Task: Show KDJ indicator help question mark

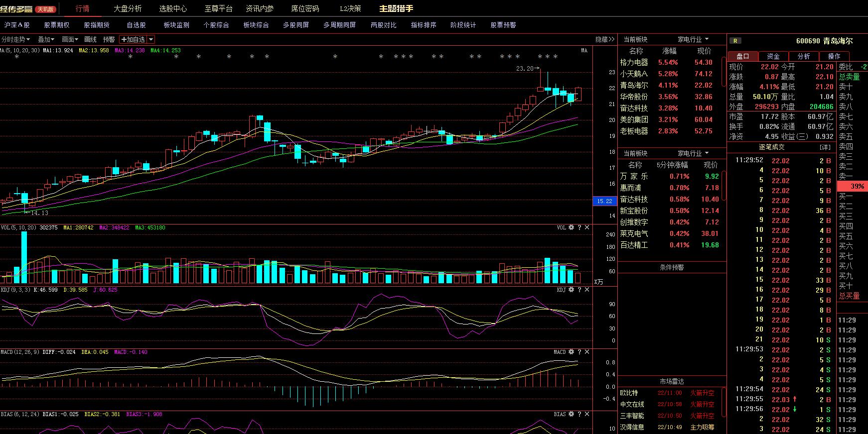Action: point(579,290)
